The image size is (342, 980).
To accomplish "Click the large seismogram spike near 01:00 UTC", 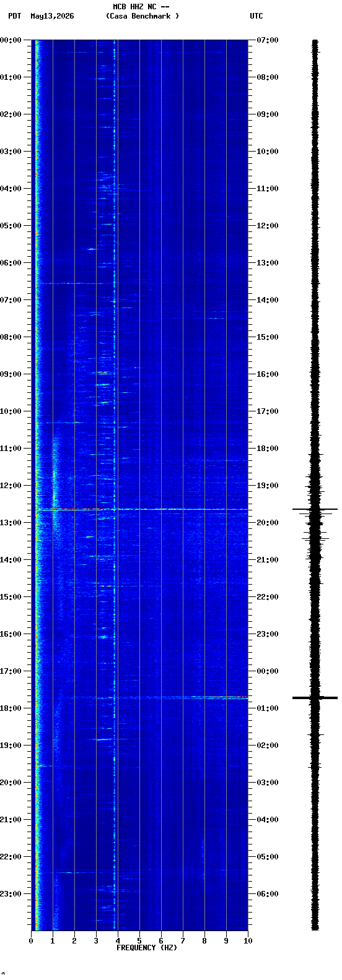I will point(315,698).
